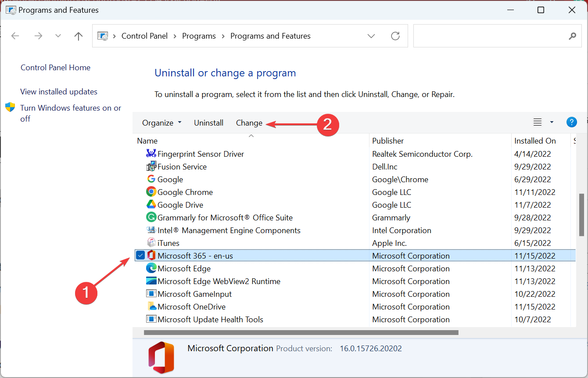This screenshot has height=378, width=588.
Task: Select the Fusion Service icon
Action: (151, 166)
